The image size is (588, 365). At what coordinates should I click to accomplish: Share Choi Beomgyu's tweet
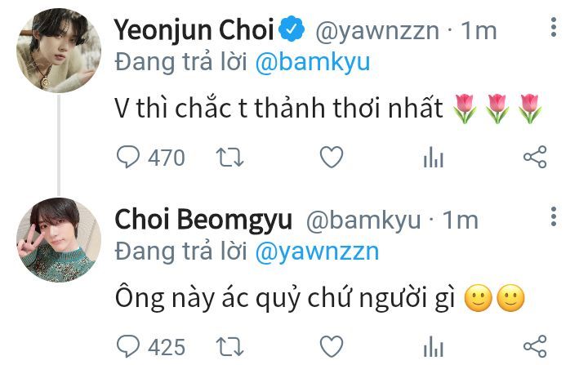pyautogui.click(x=535, y=346)
